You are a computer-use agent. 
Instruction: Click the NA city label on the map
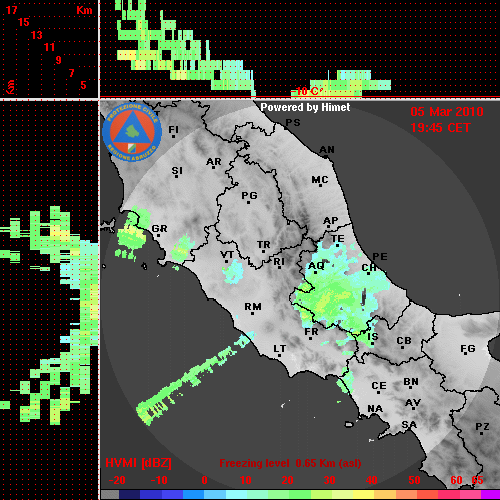[375, 409]
